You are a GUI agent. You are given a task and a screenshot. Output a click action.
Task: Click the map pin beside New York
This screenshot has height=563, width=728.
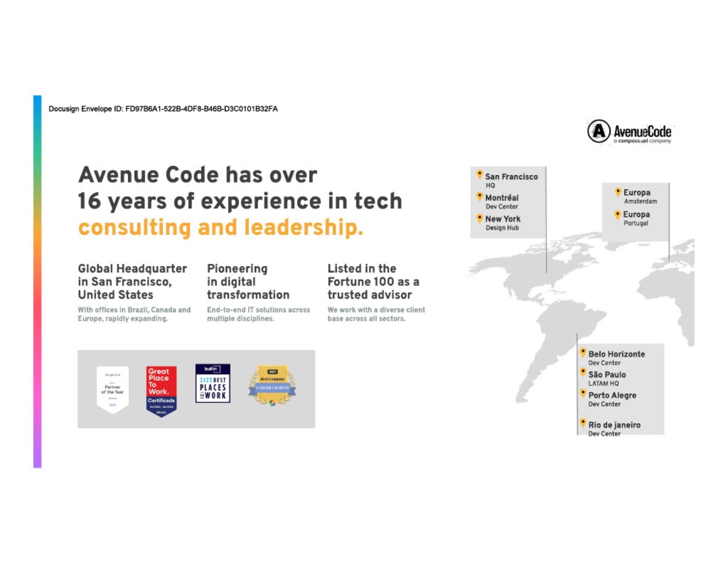pos(480,218)
